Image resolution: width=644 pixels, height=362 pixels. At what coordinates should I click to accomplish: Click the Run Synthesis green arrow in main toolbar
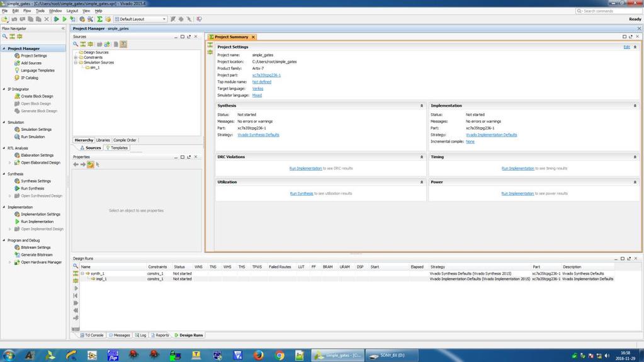click(56, 19)
